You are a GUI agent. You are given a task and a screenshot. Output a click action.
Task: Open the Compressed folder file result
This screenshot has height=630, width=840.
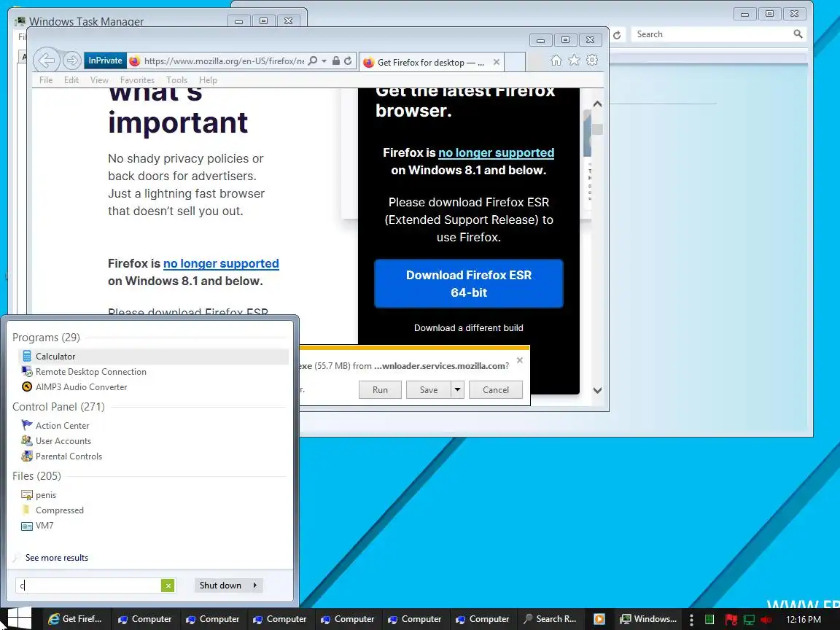pyautogui.click(x=153, y=510)
